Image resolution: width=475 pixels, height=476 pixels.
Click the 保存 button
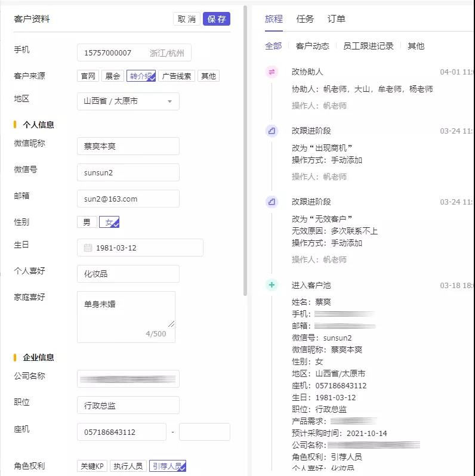217,19
